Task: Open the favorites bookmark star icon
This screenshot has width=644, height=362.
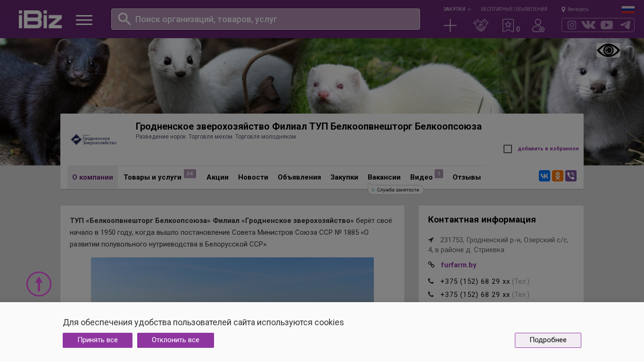Action: [x=508, y=25]
